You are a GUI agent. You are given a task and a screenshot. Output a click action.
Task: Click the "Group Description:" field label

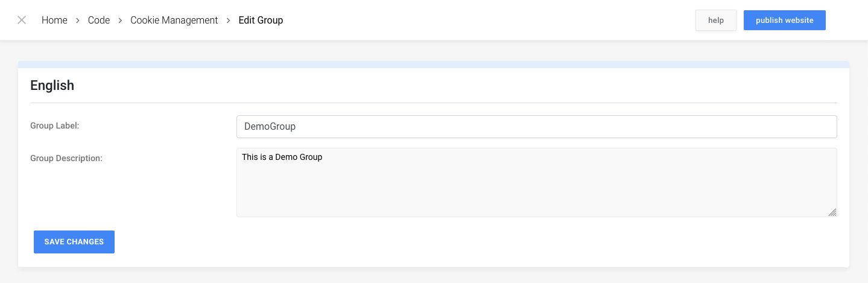tap(66, 158)
